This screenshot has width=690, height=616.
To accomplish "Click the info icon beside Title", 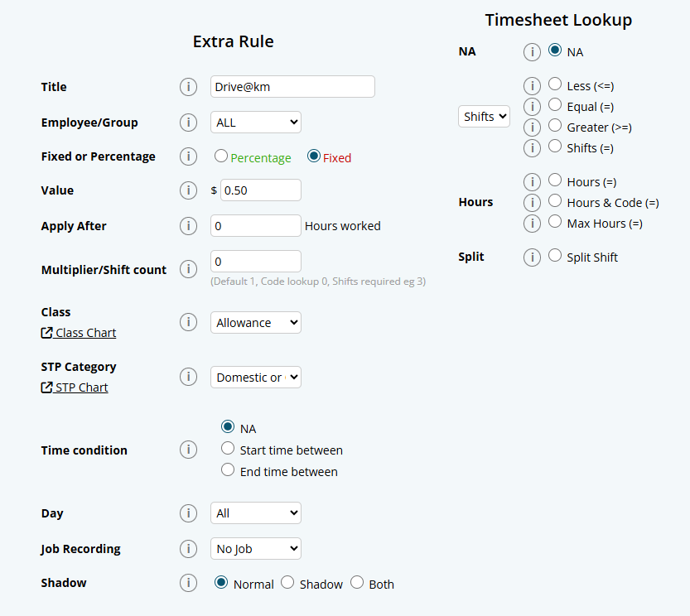I will (189, 87).
